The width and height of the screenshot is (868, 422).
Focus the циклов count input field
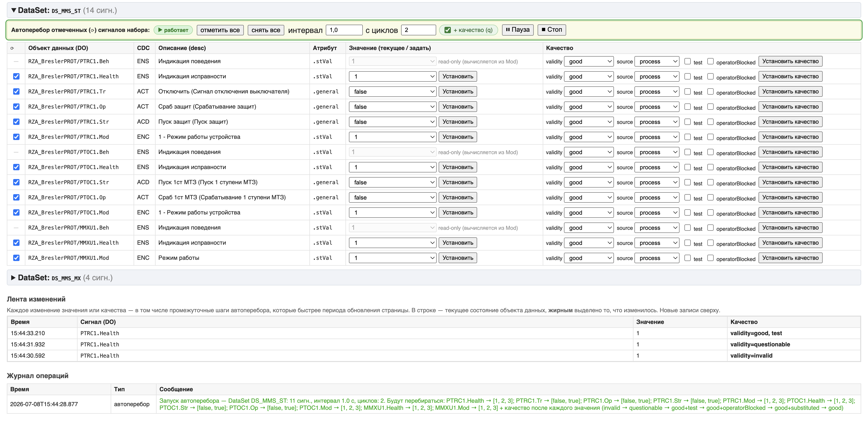tap(418, 30)
